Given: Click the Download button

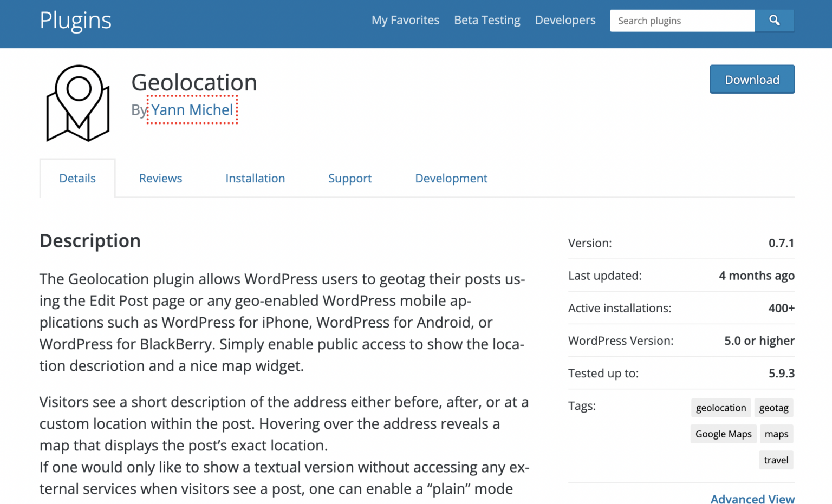Looking at the screenshot, I should pyautogui.click(x=752, y=79).
